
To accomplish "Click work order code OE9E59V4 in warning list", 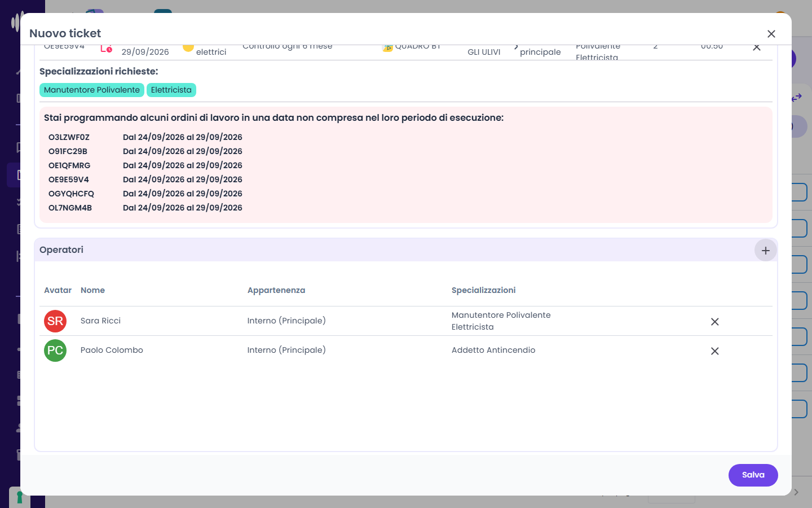I will (69, 179).
